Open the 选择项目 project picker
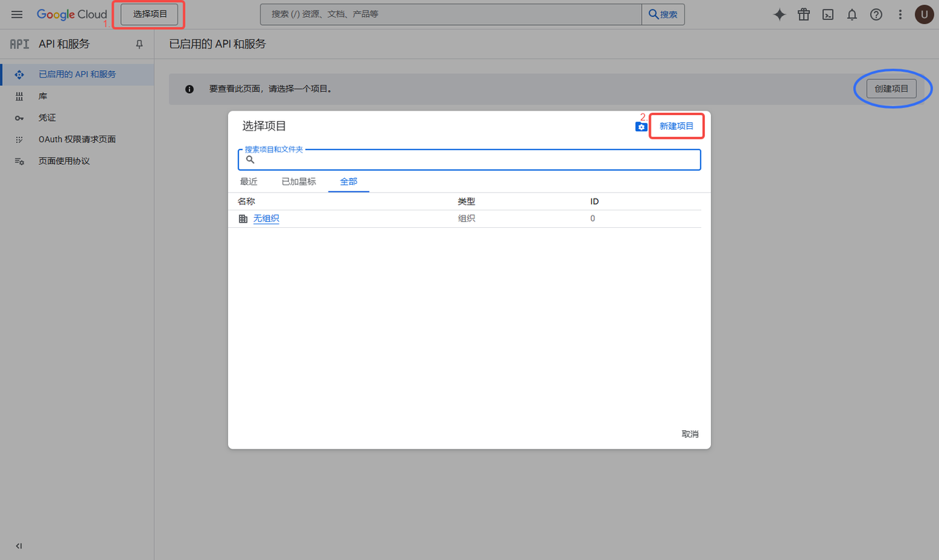 point(150,15)
